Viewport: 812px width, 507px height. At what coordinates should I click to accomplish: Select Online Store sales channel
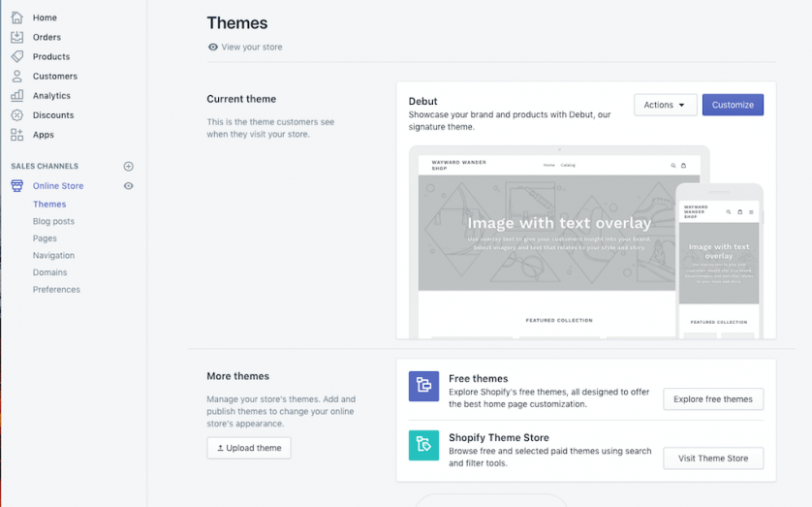pos(58,186)
